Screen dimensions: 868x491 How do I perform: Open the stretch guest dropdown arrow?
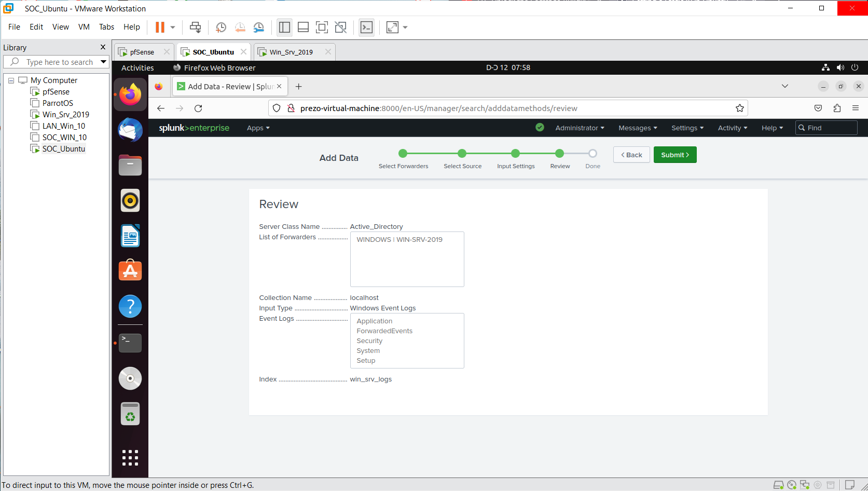point(405,28)
